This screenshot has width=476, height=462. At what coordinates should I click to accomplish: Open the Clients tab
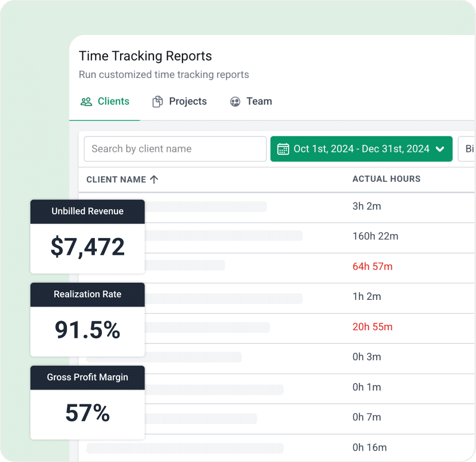[x=105, y=101]
